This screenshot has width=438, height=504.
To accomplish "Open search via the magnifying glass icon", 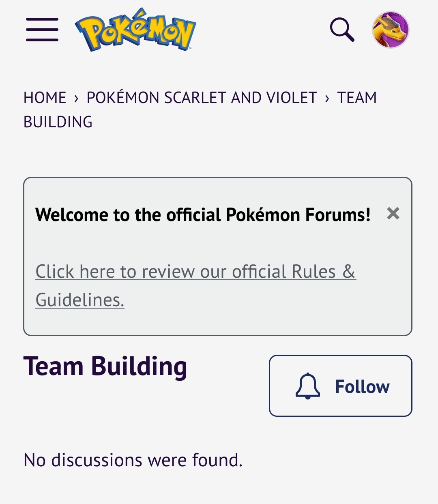I will (x=342, y=30).
